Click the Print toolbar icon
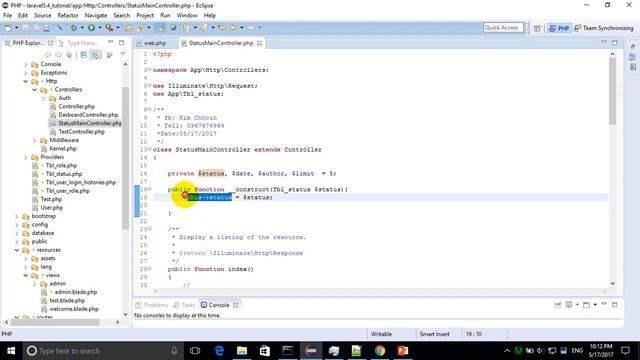Image resolution: width=640 pixels, height=360 pixels. pyautogui.click(x=47, y=28)
